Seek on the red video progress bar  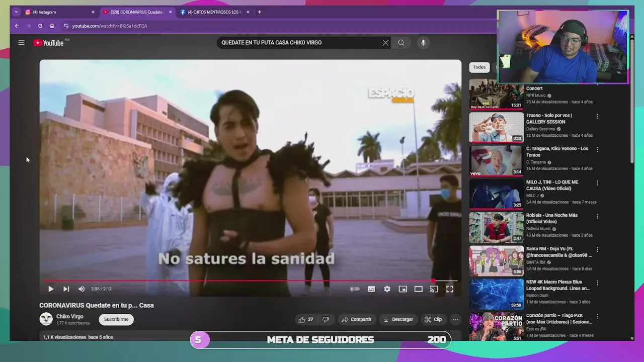point(251,281)
